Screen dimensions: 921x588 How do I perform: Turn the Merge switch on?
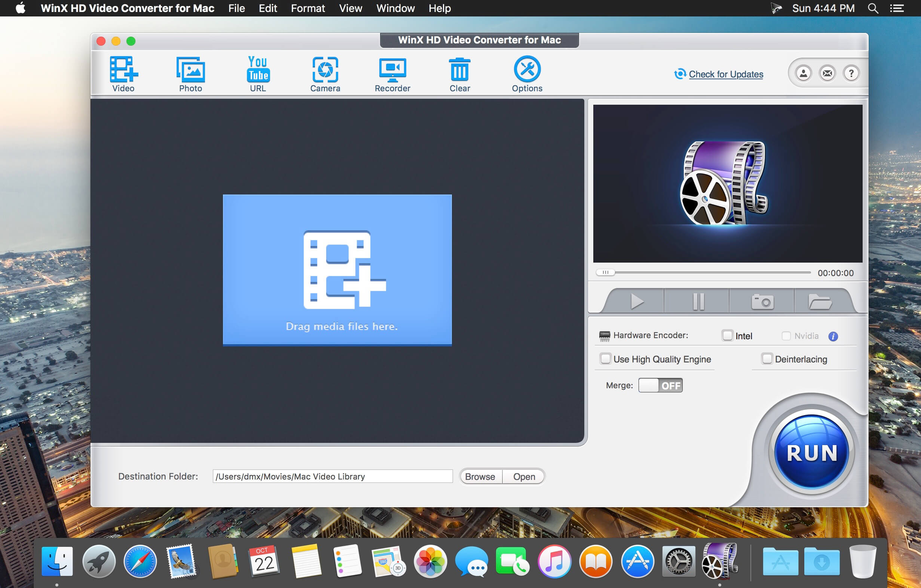pyautogui.click(x=661, y=385)
